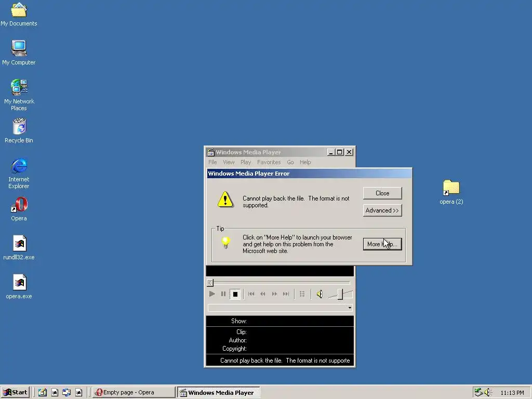Click the status bar 'Cannot play back the file' text
Screen dimensions: 532x399
(285, 361)
